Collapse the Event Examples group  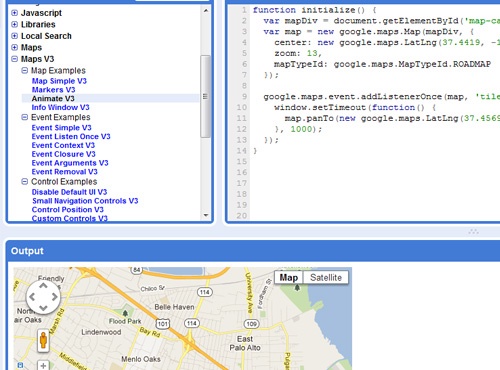point(25,117)
